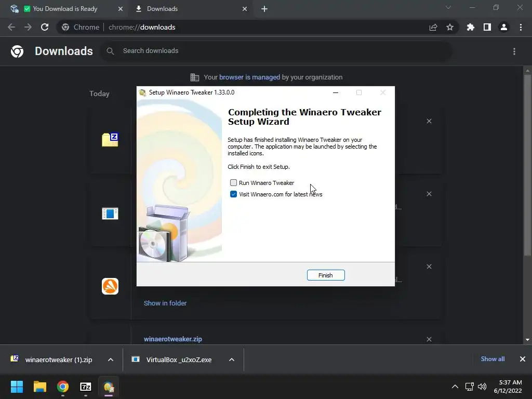Open a new browser tab
Viewport: 532px width, 399px height.
(x=264, y=9)
